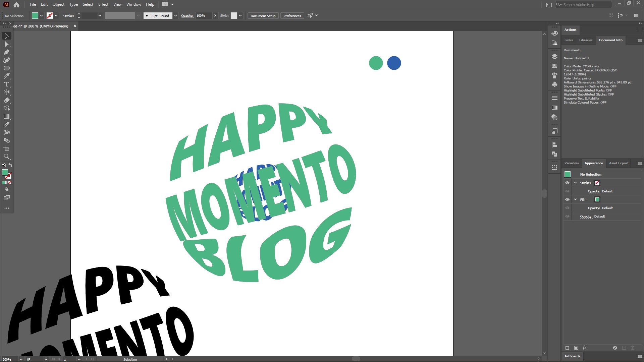Open the Pathfinder panel icon
644x362 pixels.
point(554,154)
